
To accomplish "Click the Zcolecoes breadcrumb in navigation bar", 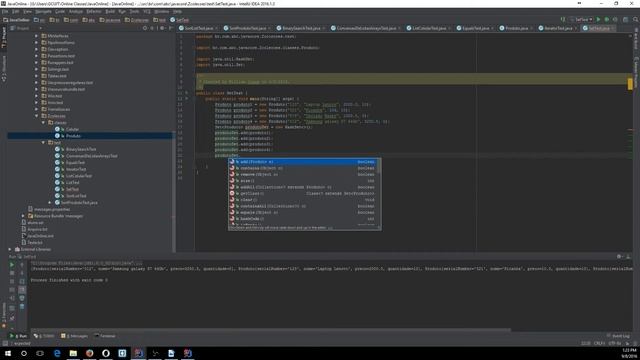I will pos(136,20).
